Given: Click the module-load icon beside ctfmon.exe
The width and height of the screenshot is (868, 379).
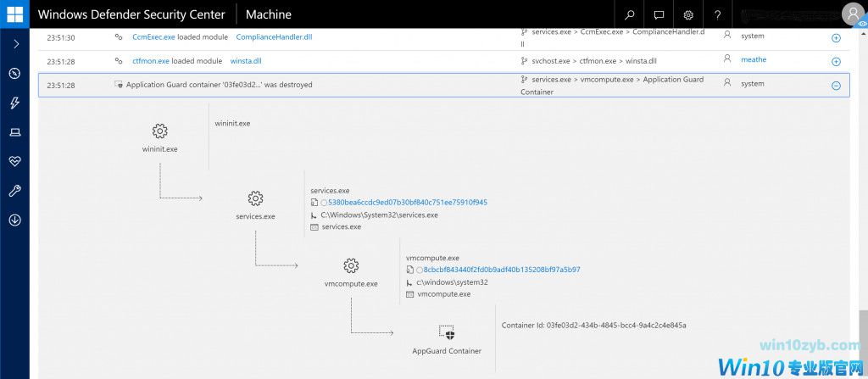Looking at the screenshot, I should click(x=118, y=61).
